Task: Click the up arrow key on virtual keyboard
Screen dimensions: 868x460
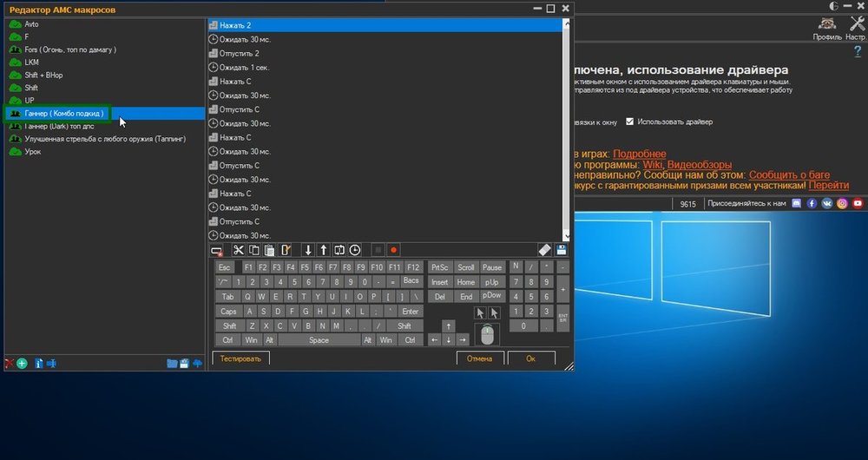Action: point(449,326)
